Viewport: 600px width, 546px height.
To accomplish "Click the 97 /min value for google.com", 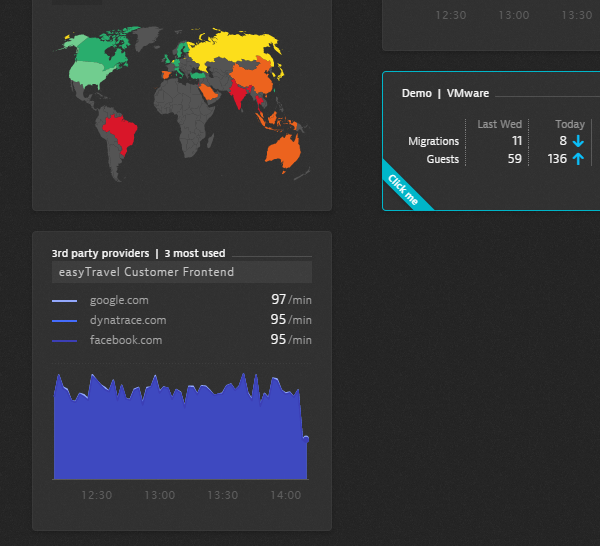I will (x=291, y=300).
